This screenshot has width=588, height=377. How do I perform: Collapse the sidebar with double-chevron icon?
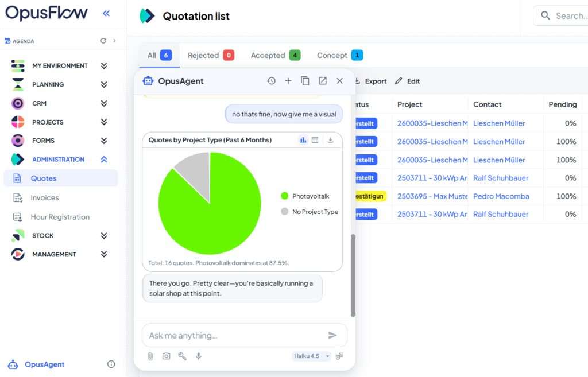(106, 14)
